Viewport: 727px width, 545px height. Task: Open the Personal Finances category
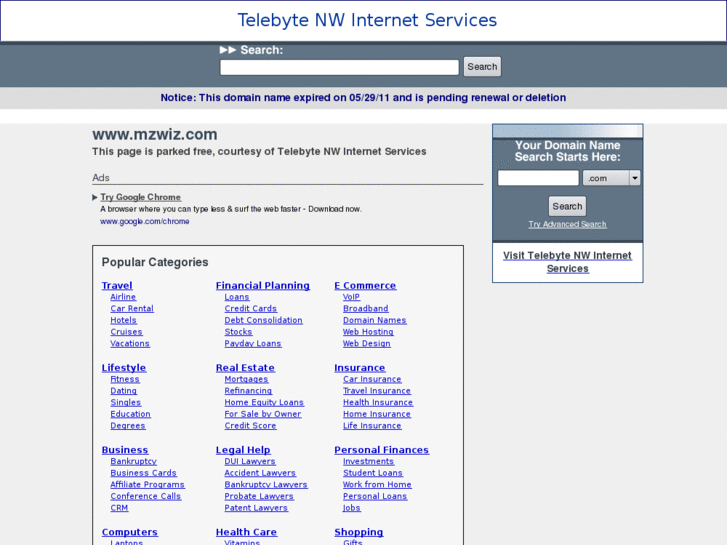[381, 450]
